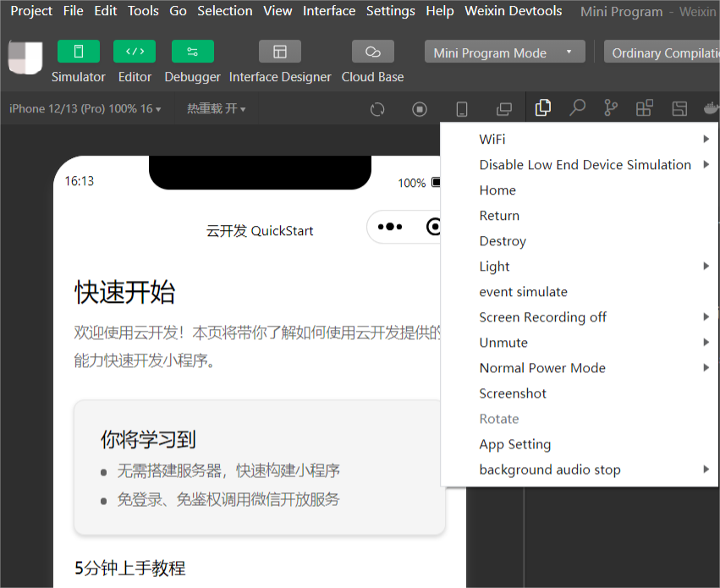Toggle the Debugger panel button
The width and height of the screenshot is (720, 588).
[192, 51]
